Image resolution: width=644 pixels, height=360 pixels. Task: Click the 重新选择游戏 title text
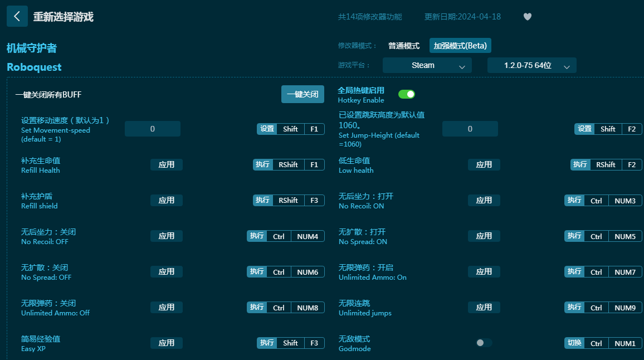tap(64, 17)
